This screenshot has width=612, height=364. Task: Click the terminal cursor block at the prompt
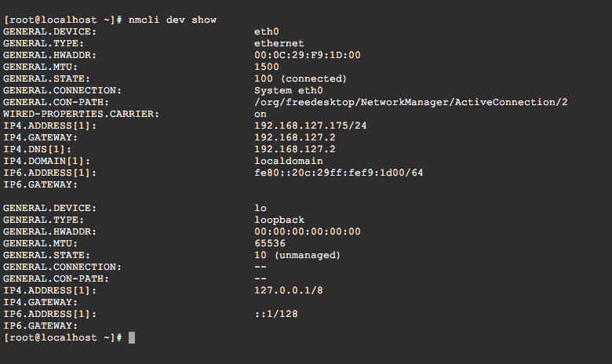(132, 337)
